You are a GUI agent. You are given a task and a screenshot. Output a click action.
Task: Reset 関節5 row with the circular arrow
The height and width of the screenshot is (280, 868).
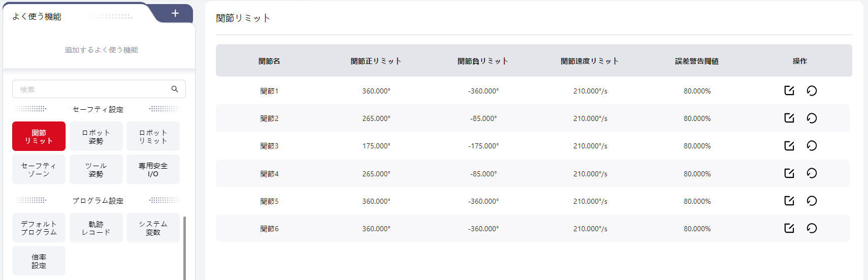(x=812, y=201)
